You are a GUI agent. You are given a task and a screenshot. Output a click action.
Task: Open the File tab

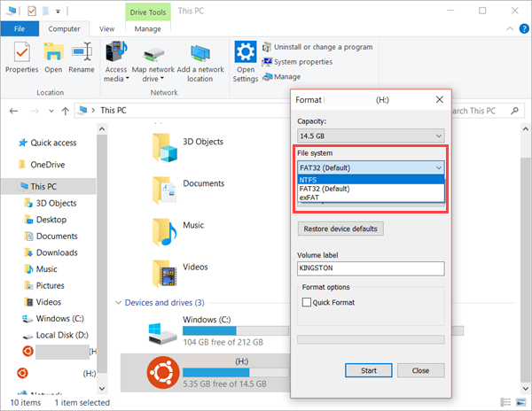[20, 29]
